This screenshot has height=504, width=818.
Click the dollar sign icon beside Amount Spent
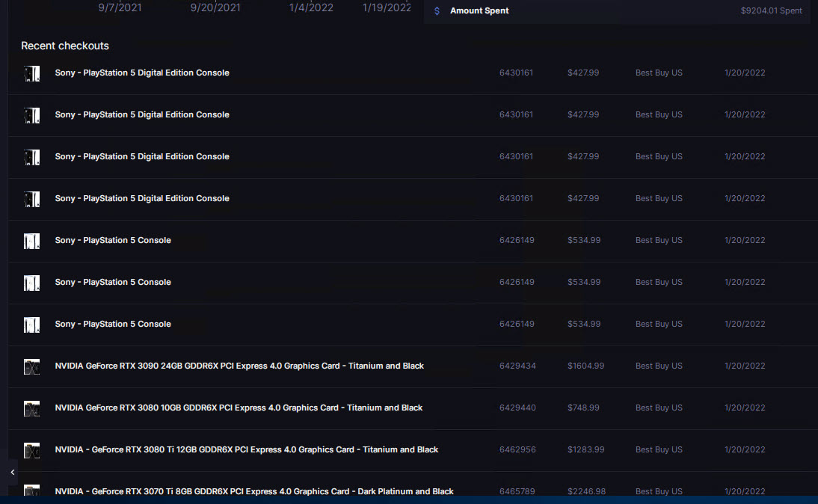437,11
